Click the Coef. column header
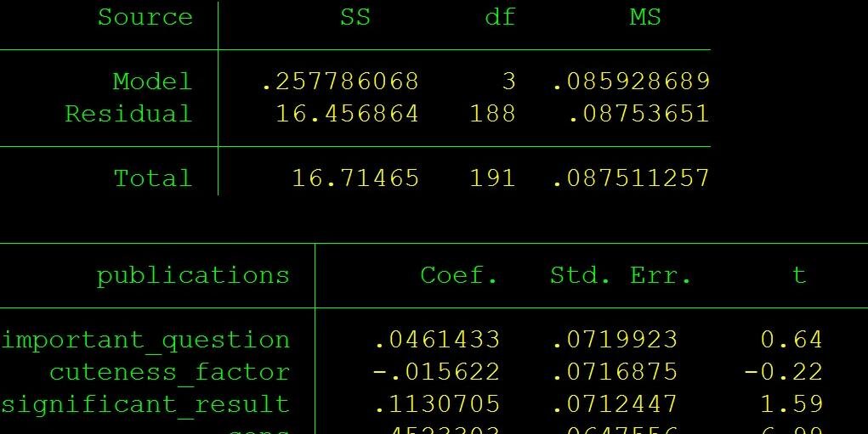 459,275
